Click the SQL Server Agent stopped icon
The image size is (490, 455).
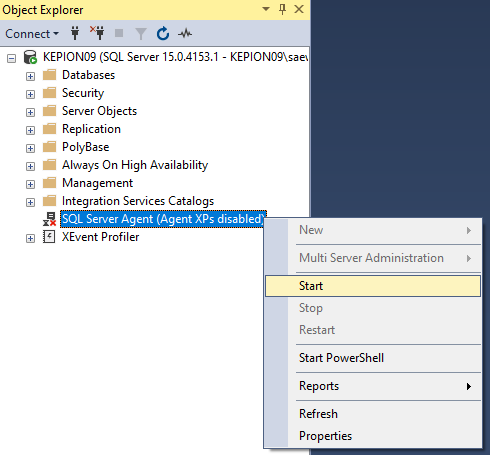pos(49,219)
